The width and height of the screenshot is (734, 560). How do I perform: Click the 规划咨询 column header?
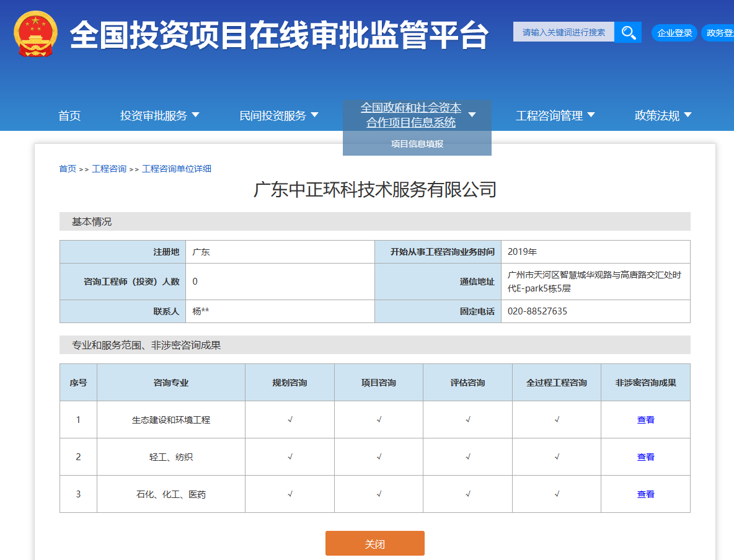(x=290, y=383)
